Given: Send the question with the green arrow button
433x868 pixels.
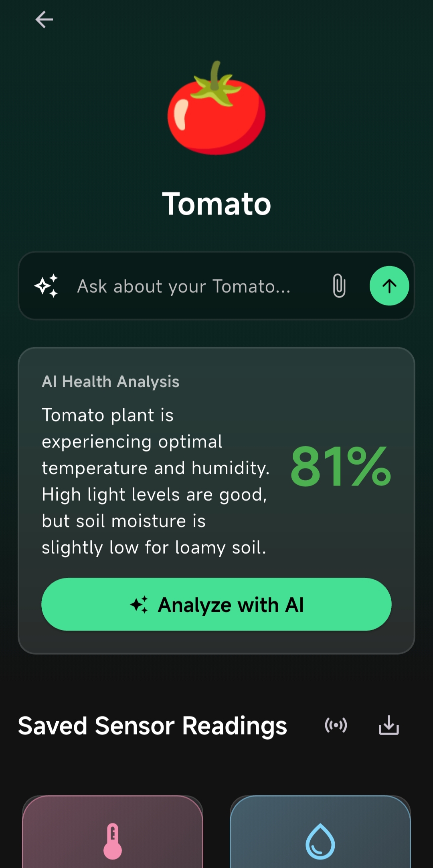Looking at the screenshot, I should (389, 286).
